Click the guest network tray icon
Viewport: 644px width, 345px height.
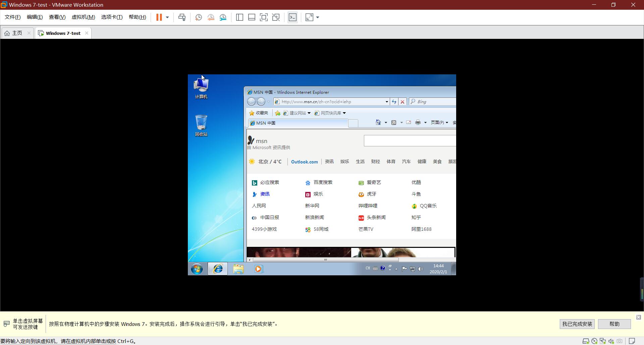413,269
